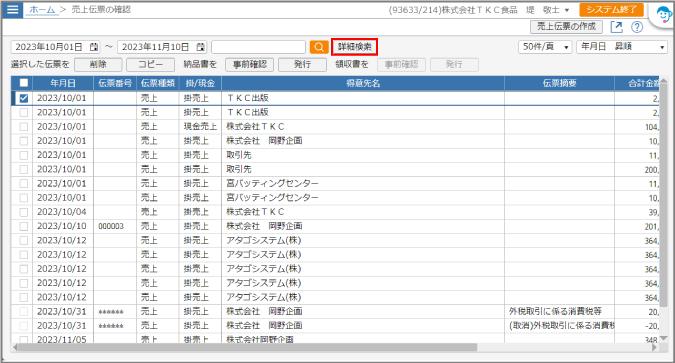
Task: Go to ホーム breadcrumb link
Action: pyautogui.click(x=42, y=9)
